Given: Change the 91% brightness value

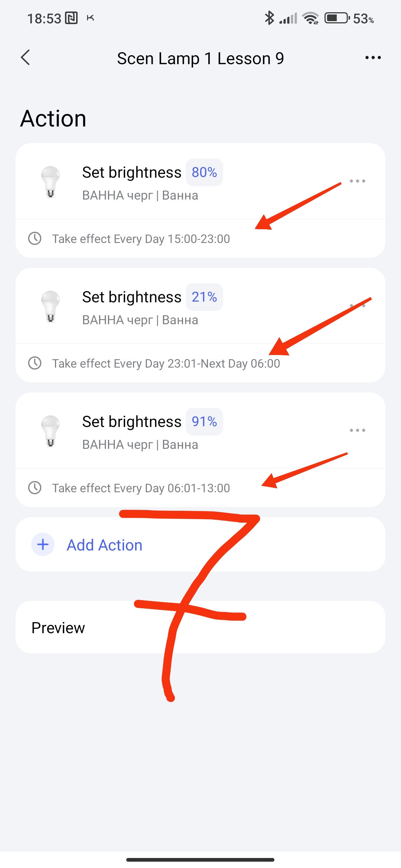Looking at the screenshot, I should tap(204, 422).
